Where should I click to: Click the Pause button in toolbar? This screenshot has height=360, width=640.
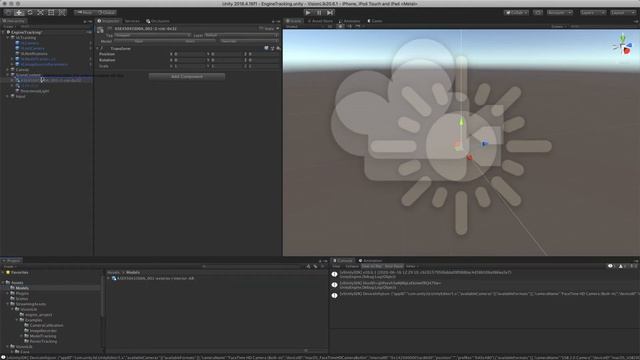[319, 13]
